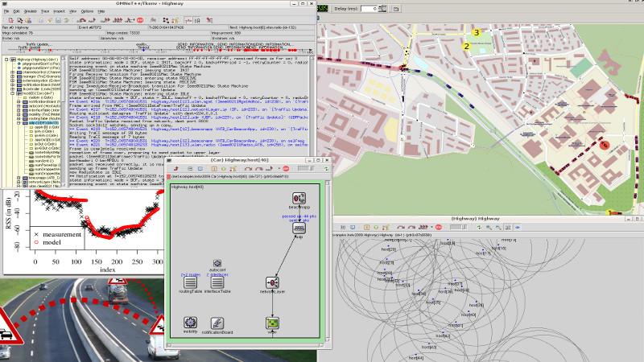Screen dimensions: 644x362
Task: Open the File menu in OMNeT++ window
Action: pyautogui.click(x=6, y=11)
